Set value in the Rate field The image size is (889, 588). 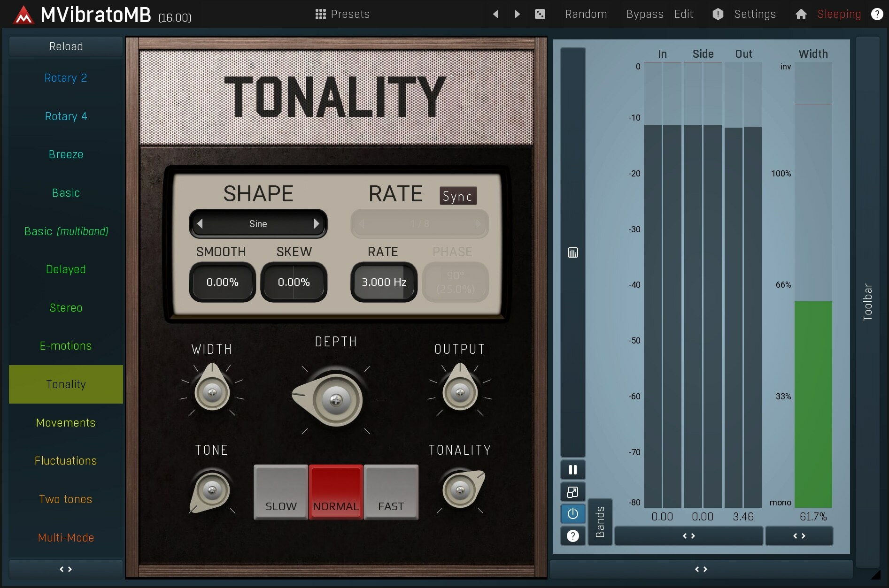click(383, 282)
